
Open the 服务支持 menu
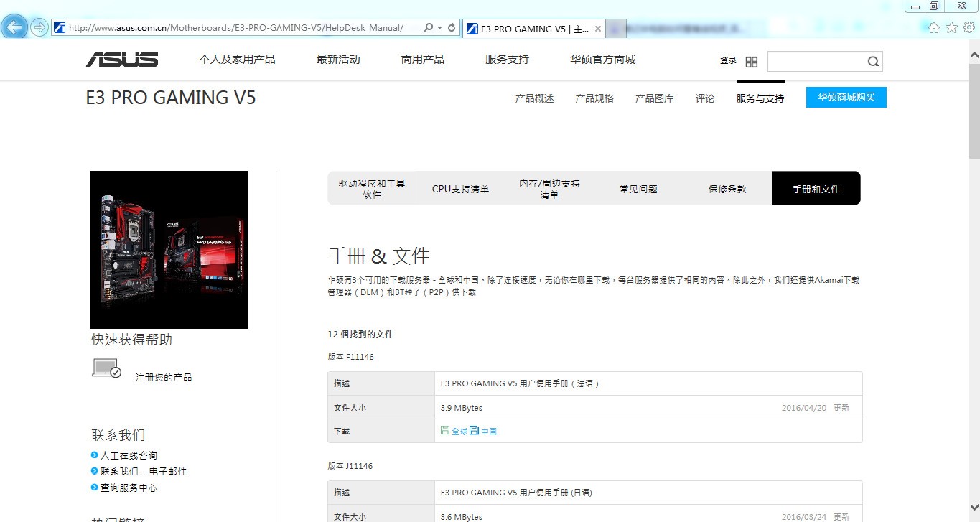507,60
